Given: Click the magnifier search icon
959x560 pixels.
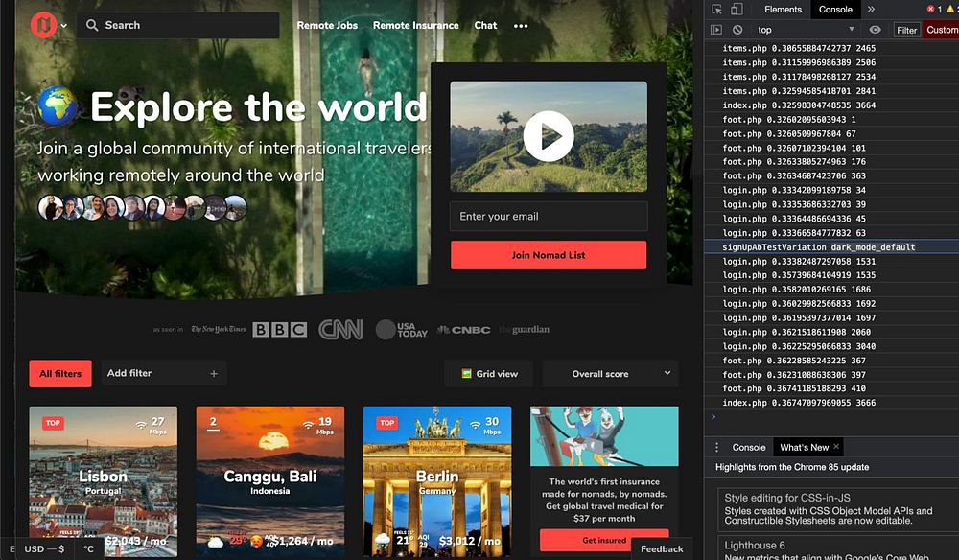Looking at the screenshot, I should (x=92, y=25).
